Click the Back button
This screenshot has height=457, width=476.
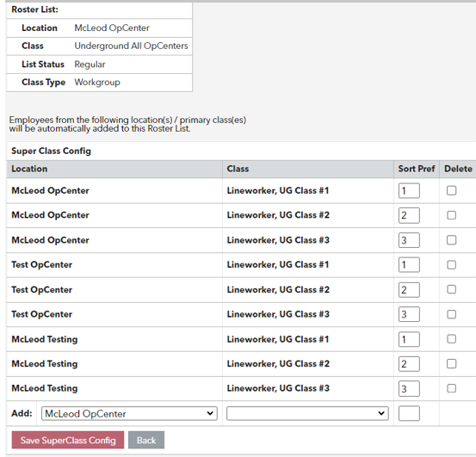(x=146, y=440)
